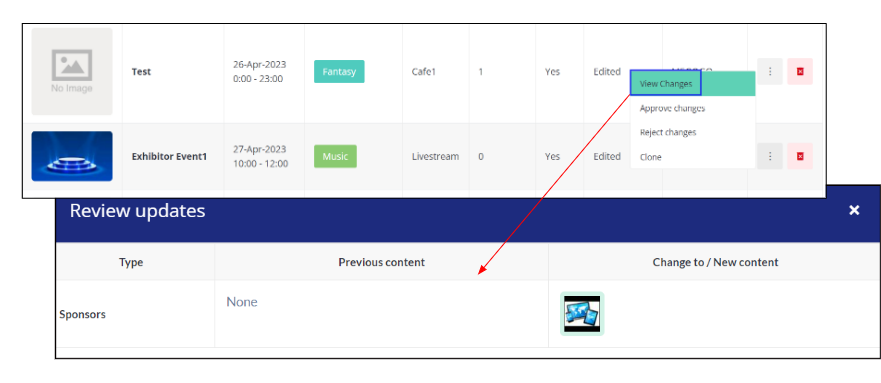This screenshot has height=383, width=881.
Task: Click the Cafe1 location cell
Action: pyautogui.click(x=424, y=72)
